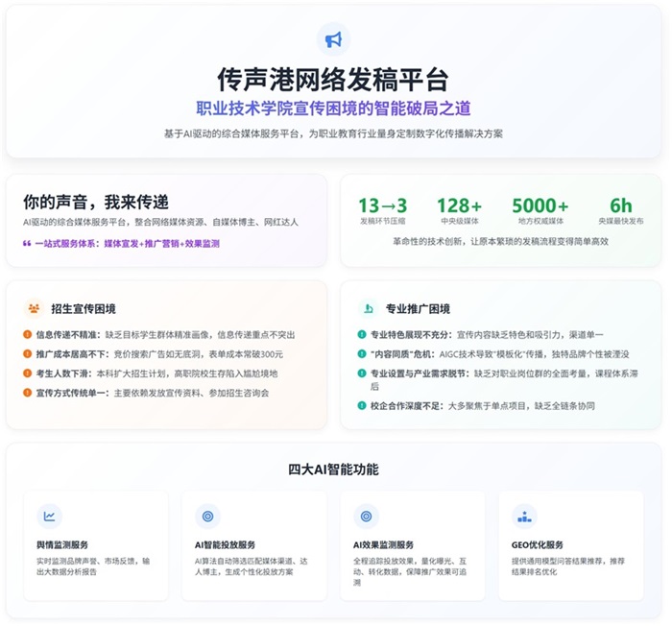Click the megaphone icon above the page title
Viewport: 672px width, 626px height.
click(x=333, y=39)
